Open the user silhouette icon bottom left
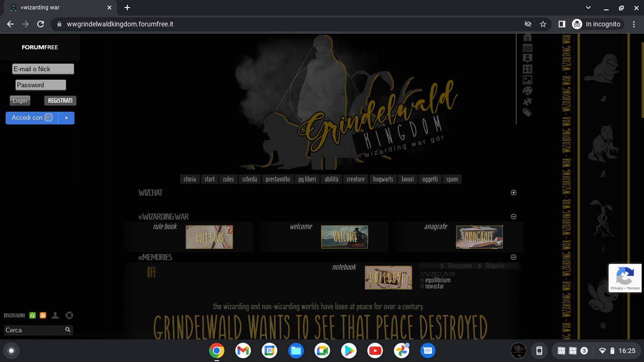This screenshot has width=644, height=362. 55,315
